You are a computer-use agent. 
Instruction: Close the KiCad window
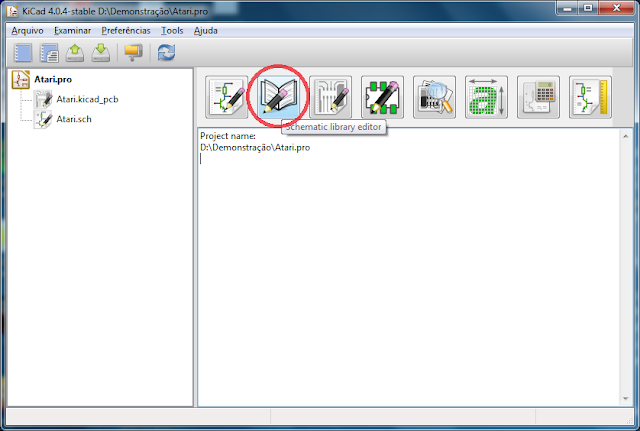pos(616,8)
